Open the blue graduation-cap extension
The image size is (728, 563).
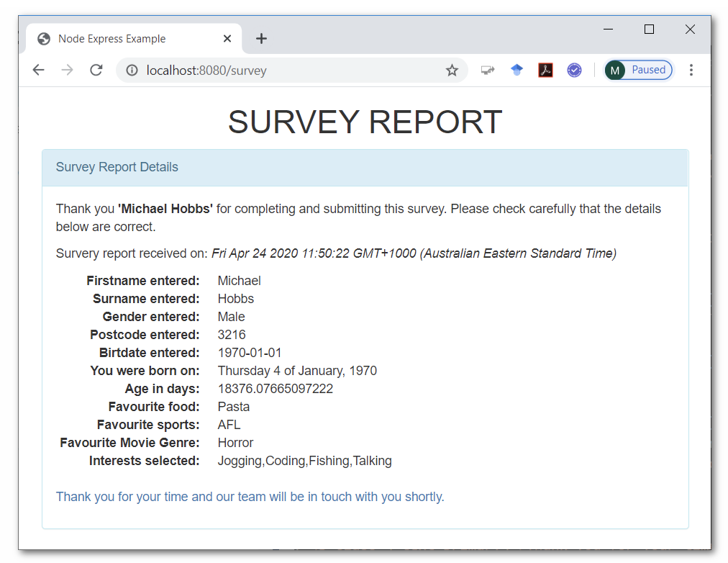tap(517, 70)
